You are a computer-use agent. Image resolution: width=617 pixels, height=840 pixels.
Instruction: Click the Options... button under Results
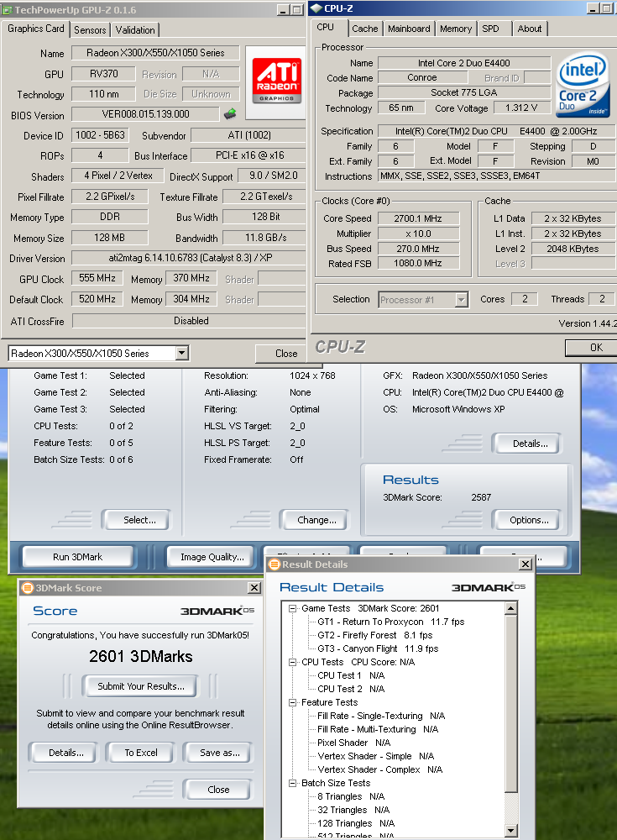527,520
